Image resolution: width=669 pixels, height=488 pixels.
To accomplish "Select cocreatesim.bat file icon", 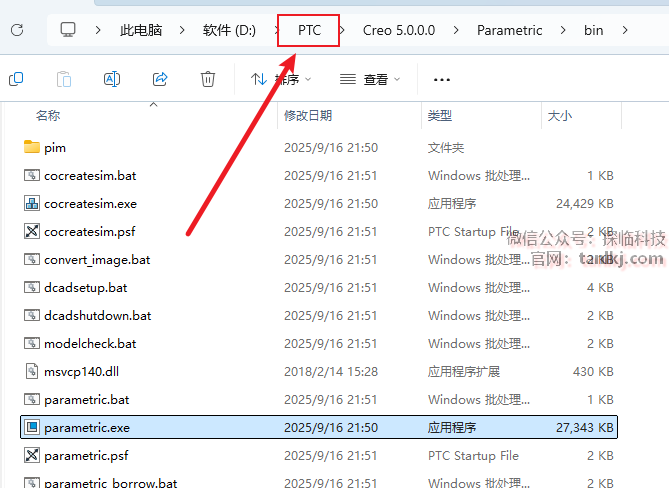I will pos(32,175).
